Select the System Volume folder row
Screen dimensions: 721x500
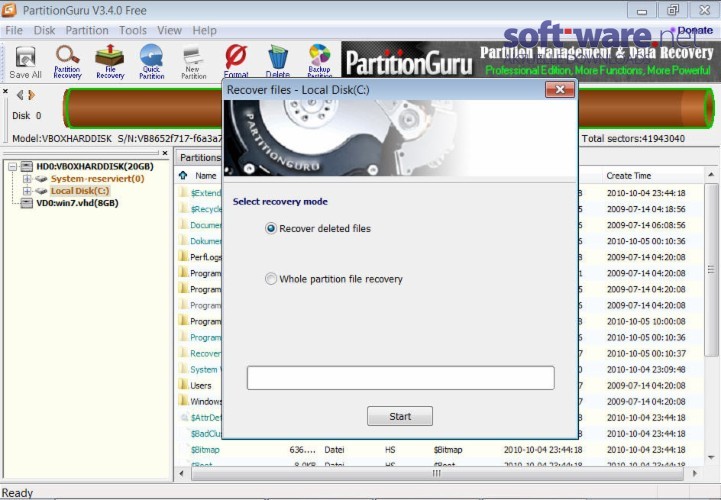(x=200, y=369)
